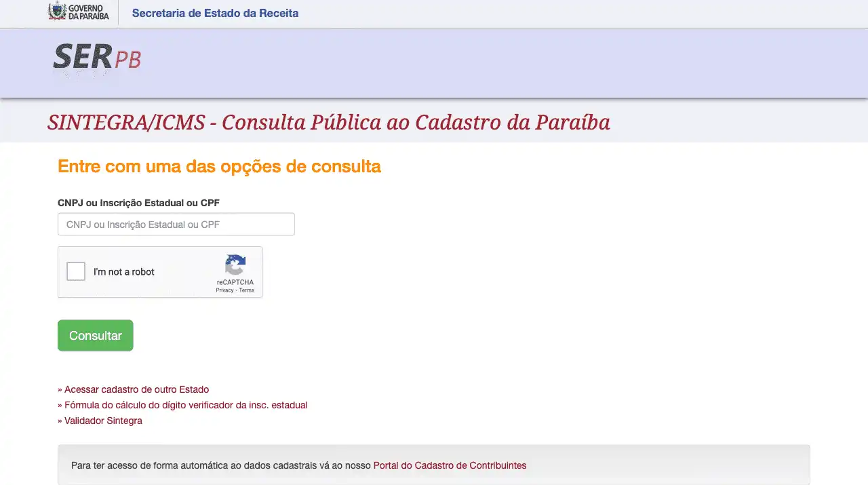Click the bold CNPJ field label above input
Image resolution: width=868 pixels, height=485 pixels.
(x=138, y=203)
